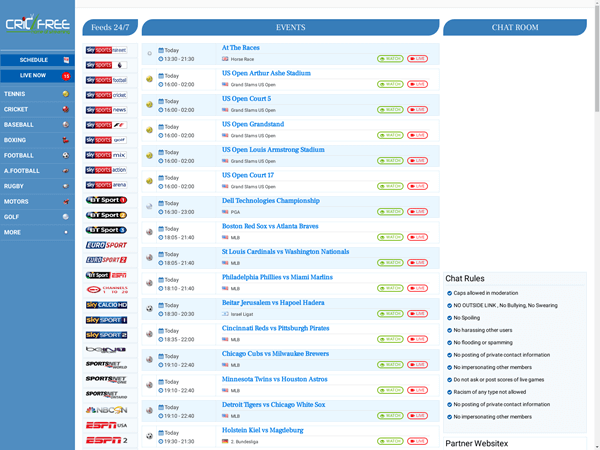Click Live button for At The Races
This screenshot has width=600, height=450.
[x=417, y=59]
